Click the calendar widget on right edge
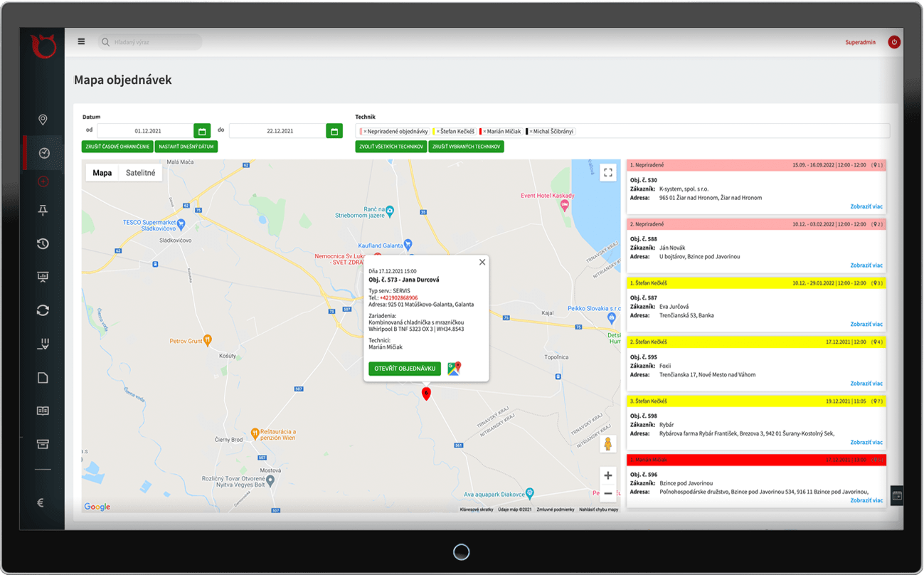This screenshot has height=575, width=924. pos(897,496)
